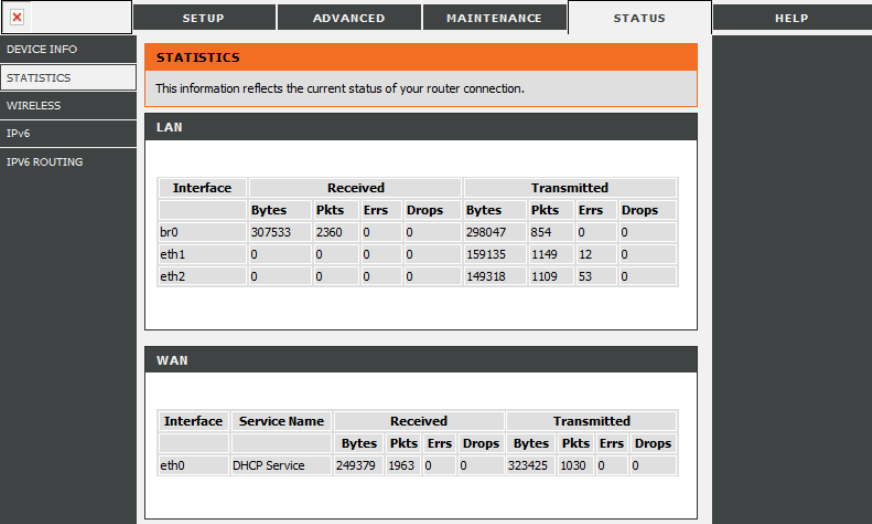Click the WAN table Transmitted header
872x524 pixels.
[592, 421]
